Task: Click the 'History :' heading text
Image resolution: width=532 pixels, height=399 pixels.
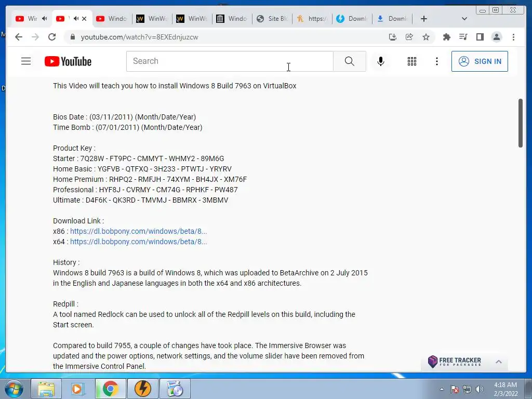Action: pyautogui.click(x=66, y=262)
